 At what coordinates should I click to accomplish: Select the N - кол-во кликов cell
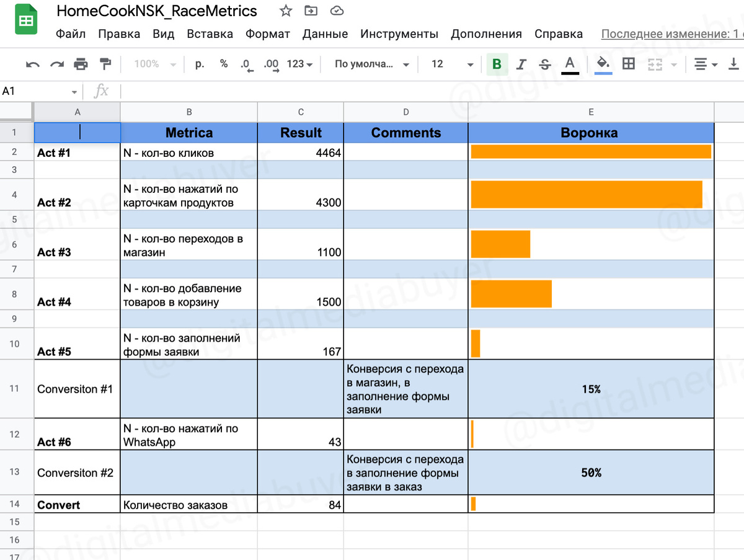click(x=189, y=152)
